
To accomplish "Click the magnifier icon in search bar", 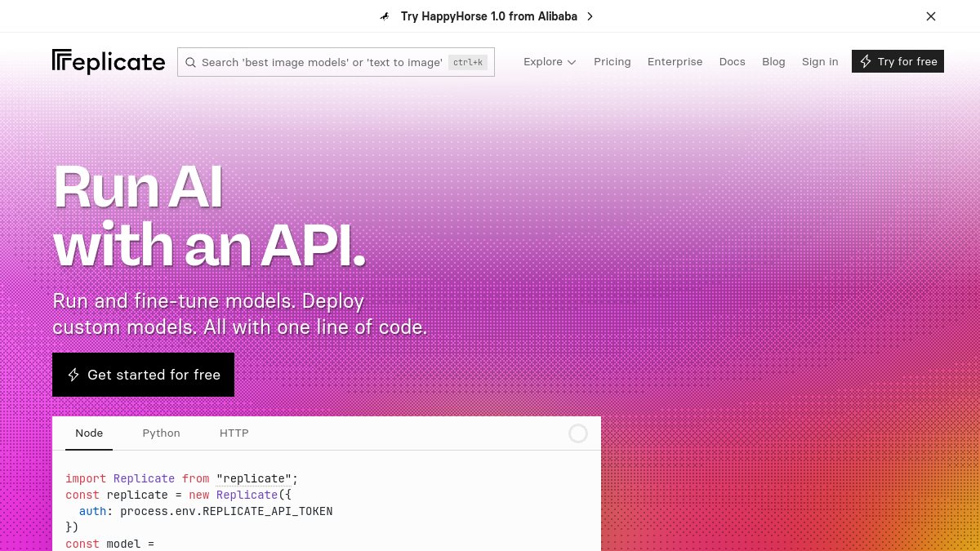I will coord(190,62).
